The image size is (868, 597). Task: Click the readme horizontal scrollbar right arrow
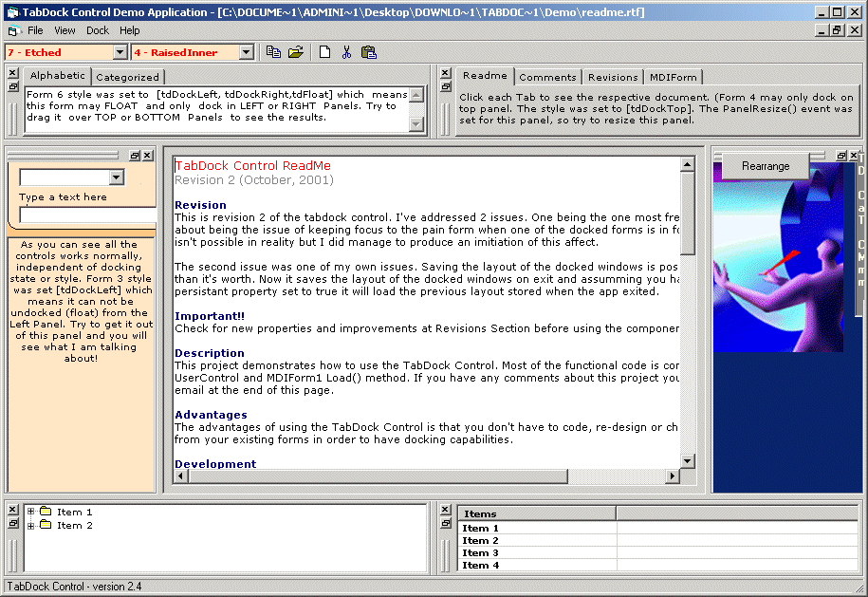pos(673,476)
